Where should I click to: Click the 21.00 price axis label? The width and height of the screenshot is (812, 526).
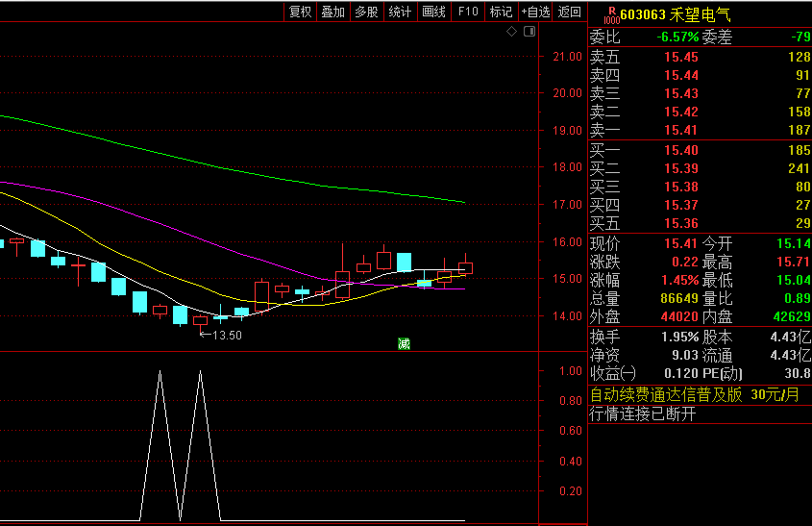(x=567, y=57)
